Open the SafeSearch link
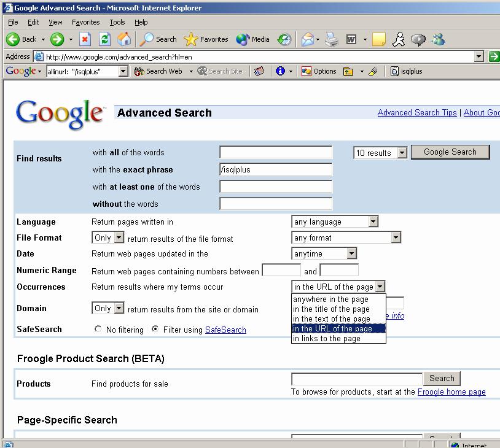This screenshot has height=448, width=500. pos(225,330)
